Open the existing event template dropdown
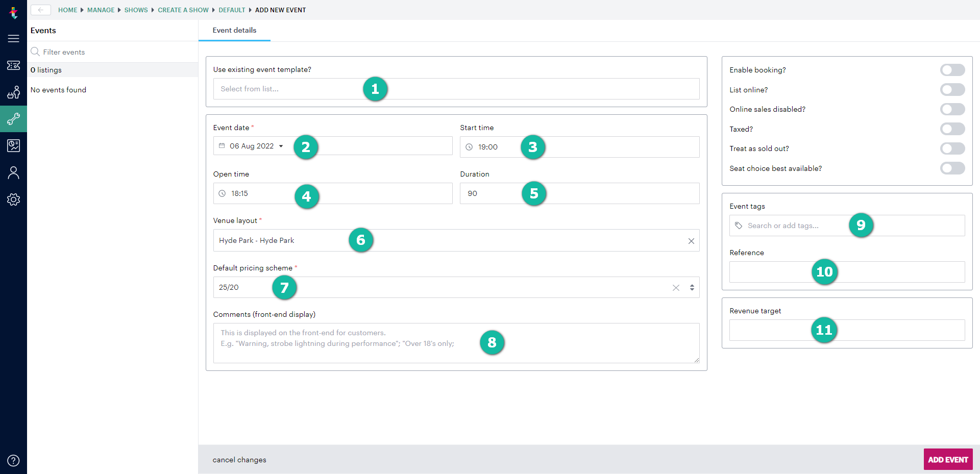 pyautogui.click(x=456, y=89)
